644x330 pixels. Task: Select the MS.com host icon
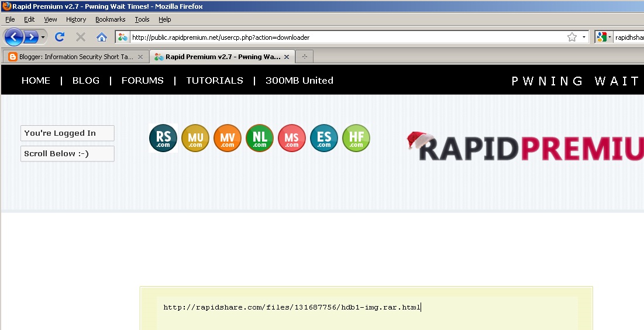point(292,138)
